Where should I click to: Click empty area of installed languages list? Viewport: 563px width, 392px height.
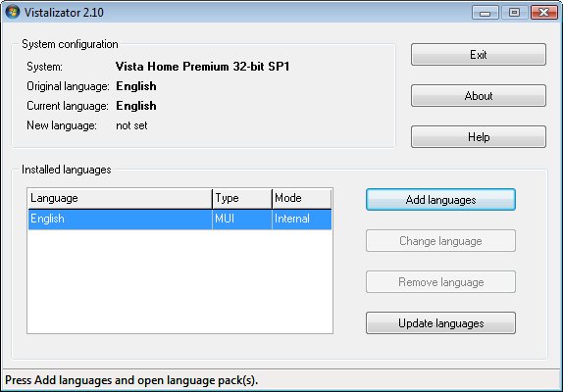pyautogui.click(x=179, y=281)
